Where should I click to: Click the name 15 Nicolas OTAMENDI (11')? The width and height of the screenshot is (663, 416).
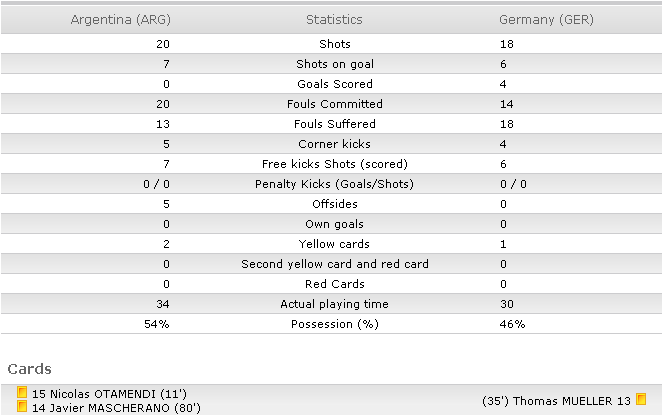click(109, 394)
